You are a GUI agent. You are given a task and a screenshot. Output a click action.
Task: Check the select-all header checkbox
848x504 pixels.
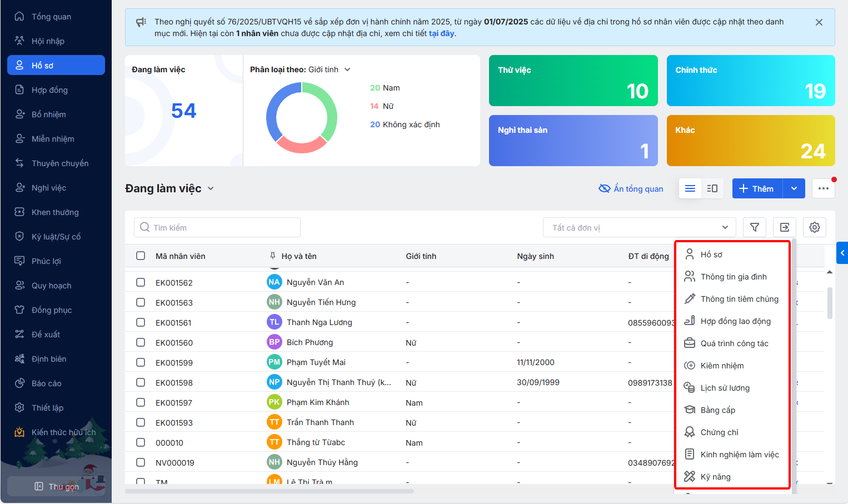(x=141, y=256)
